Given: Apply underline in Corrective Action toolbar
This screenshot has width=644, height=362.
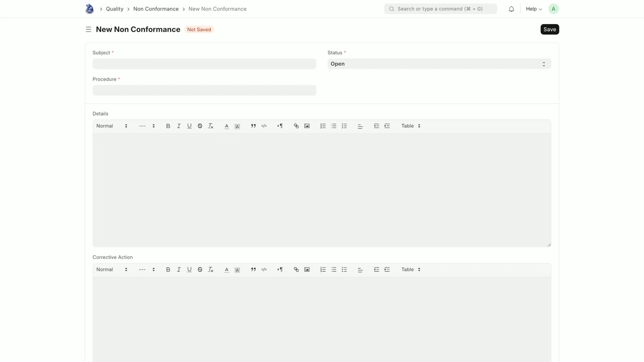Looking at the screenshot, I should [189, 269].
